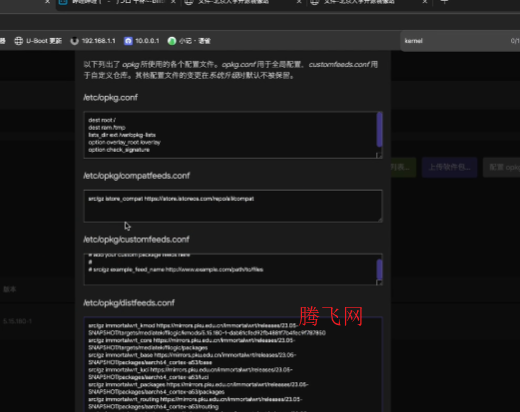
Task: Click the distfeeds.conf text area
Action: pos(233,364)
